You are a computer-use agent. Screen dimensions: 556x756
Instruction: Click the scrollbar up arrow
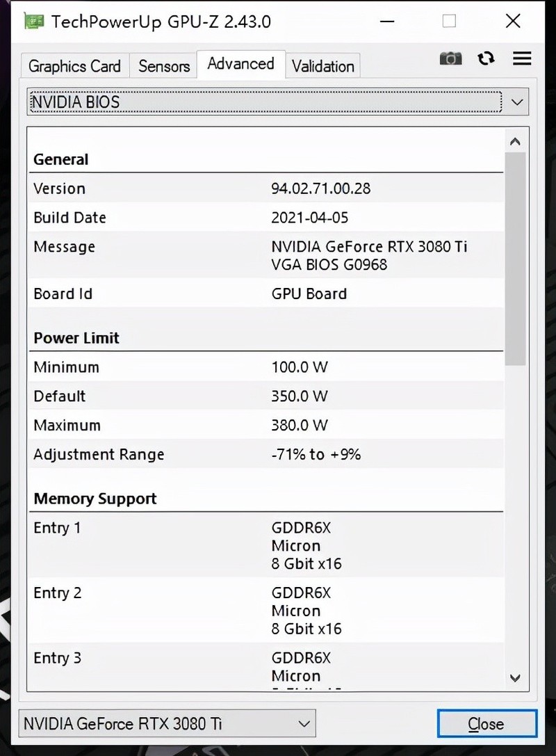click(x=515, y=140)
